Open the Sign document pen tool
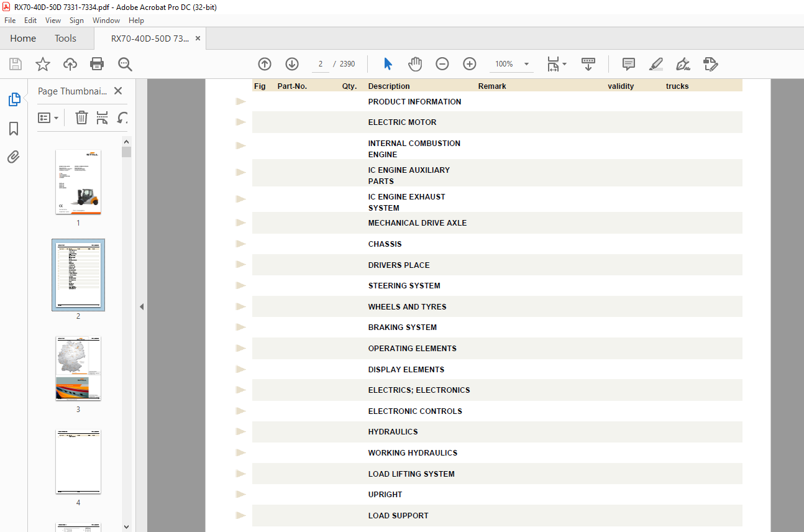The height and width of the screenshot is (532, 804). 683,64
